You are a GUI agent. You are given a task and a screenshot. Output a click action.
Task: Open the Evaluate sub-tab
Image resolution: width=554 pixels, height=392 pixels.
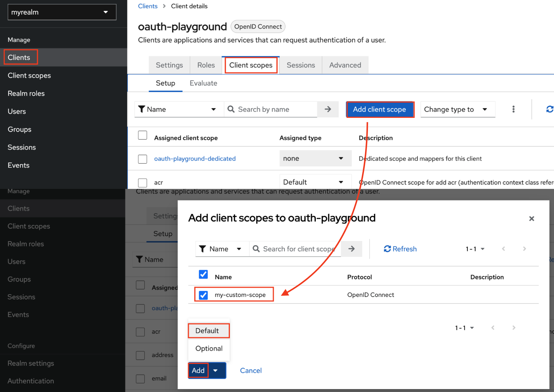pos(204,83)
